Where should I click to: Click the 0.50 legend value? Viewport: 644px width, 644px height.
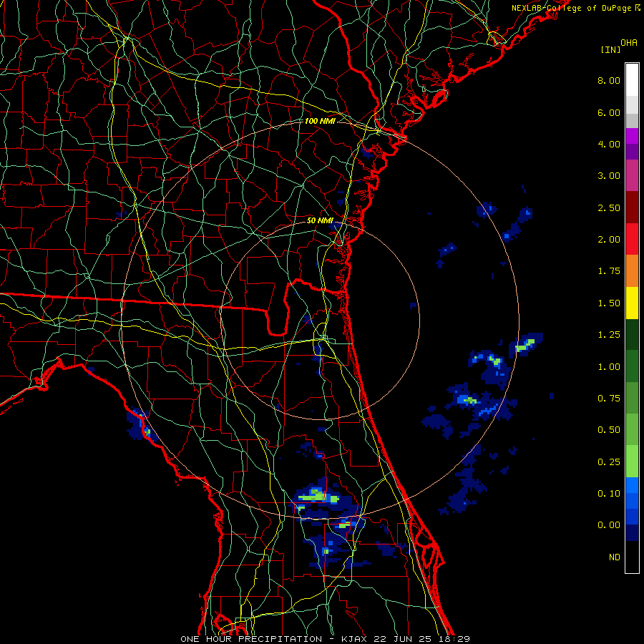[609, 430]
